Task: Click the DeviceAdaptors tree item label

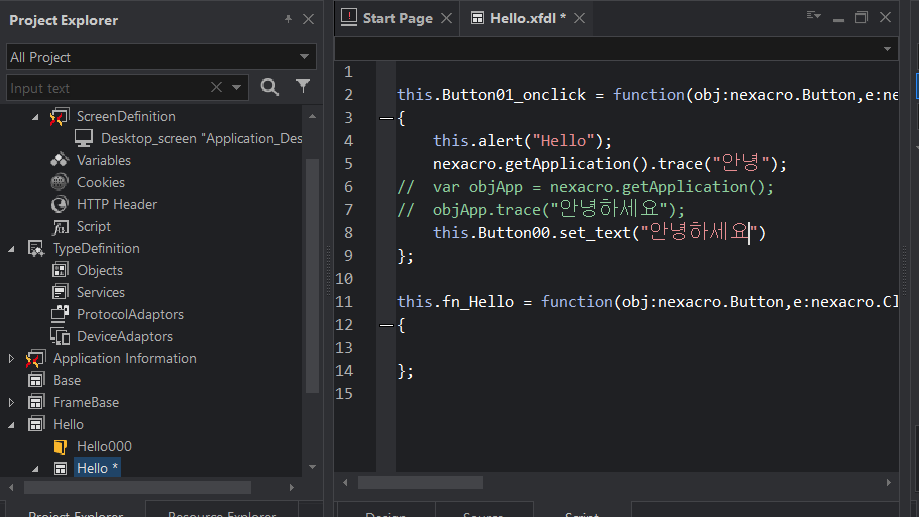Action: tap(125, 336)
